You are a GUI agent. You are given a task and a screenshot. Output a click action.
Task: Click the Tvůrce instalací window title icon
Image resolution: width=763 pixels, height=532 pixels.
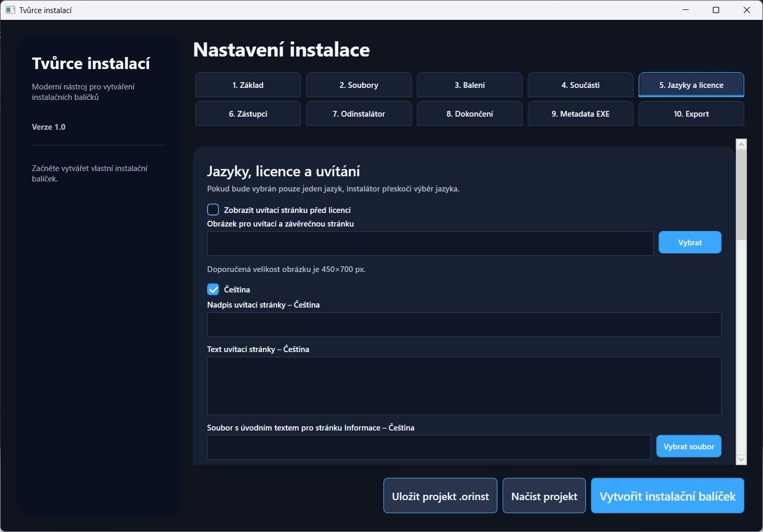10,10
